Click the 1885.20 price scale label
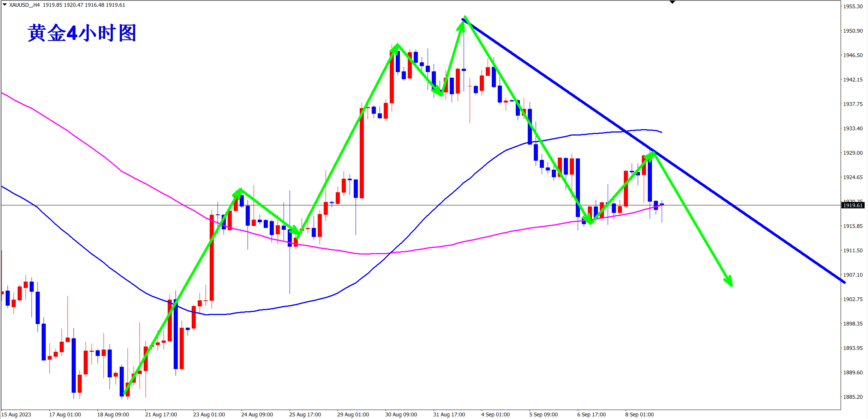This screenshot has width=868, height=419. 853,397
